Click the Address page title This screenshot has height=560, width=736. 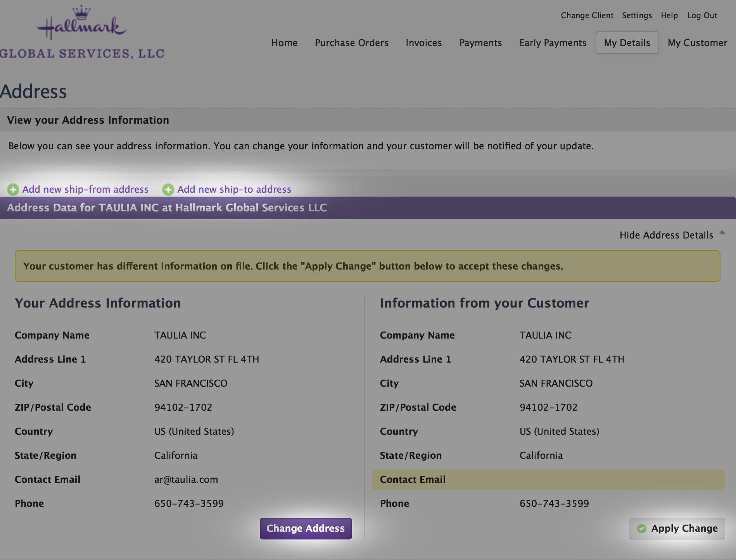[x=33, y=92]
